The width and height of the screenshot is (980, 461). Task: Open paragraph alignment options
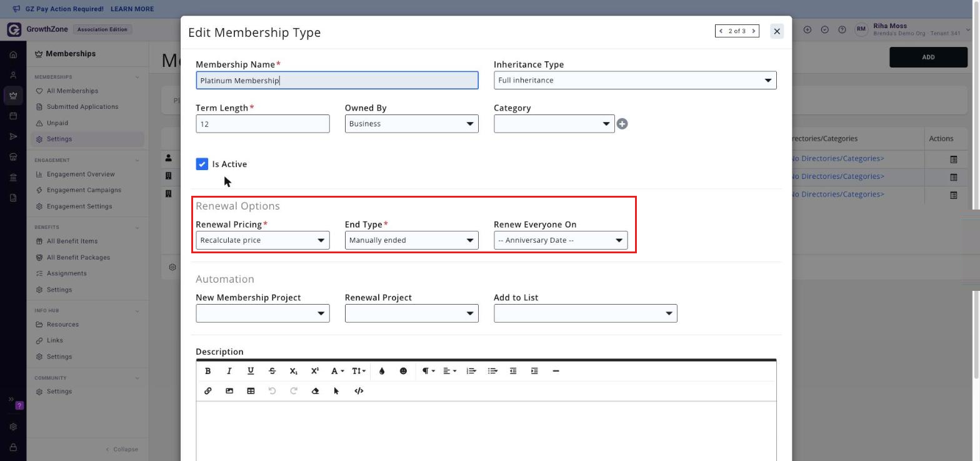pyautogui.click(x=449, y=371)
